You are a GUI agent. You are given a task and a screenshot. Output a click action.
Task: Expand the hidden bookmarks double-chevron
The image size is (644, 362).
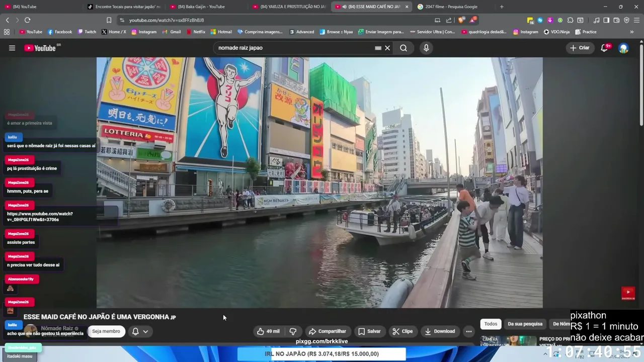click(632, 32)
